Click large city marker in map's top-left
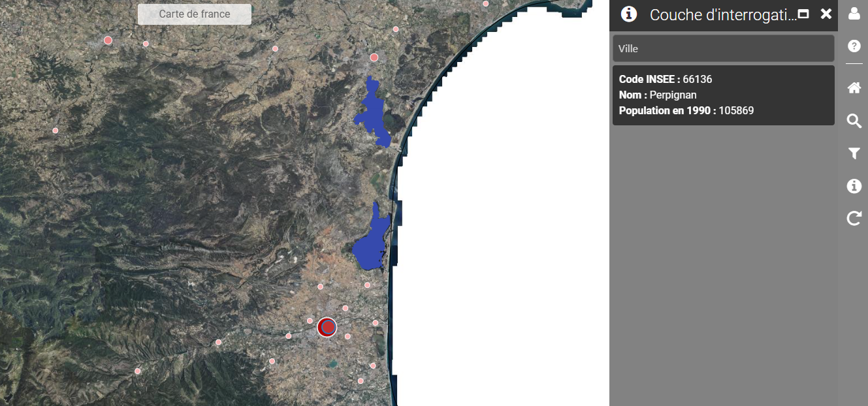 point(108,40)
